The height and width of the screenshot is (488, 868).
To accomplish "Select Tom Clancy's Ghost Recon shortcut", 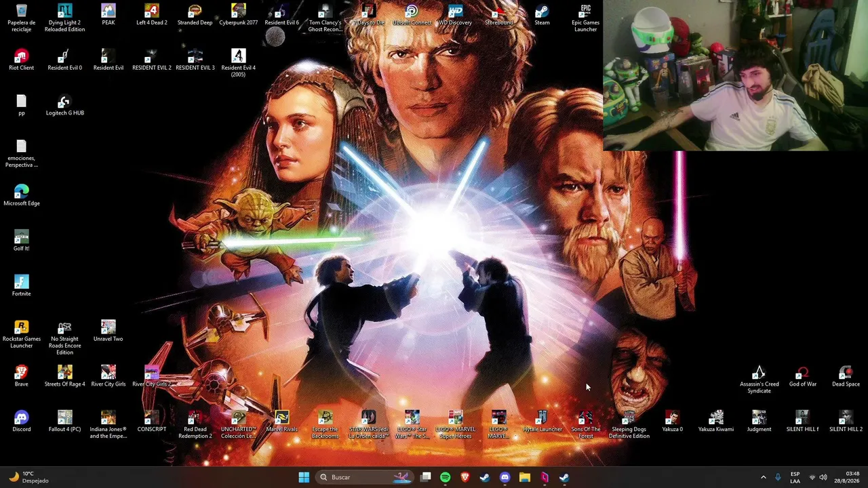I will click(325, 18).
